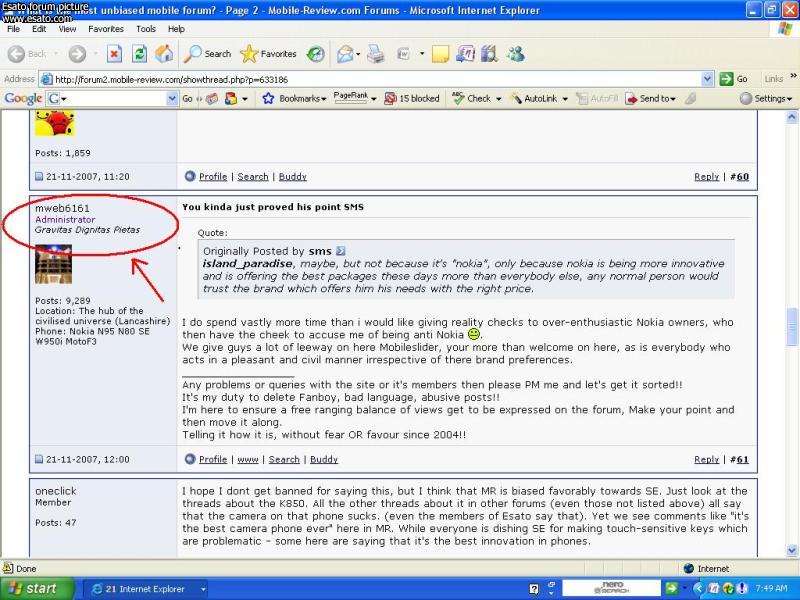Go to the Home page icon
Image resolution: width=800 pixels, height=600 pixels.
click(164, 54)
